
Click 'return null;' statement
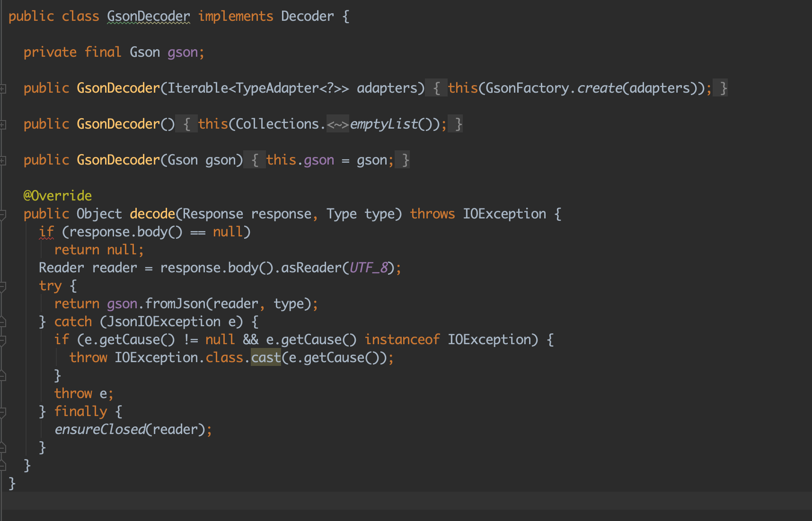click(x=99, y=250)
